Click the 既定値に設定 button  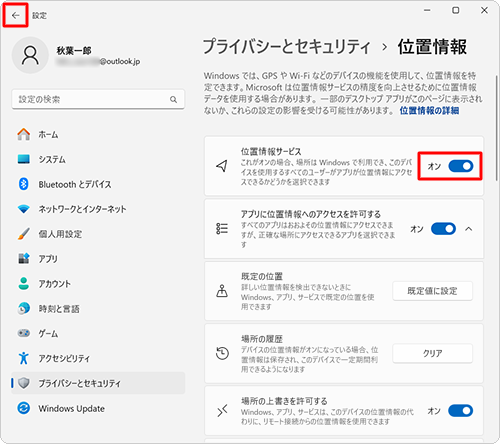432,291
